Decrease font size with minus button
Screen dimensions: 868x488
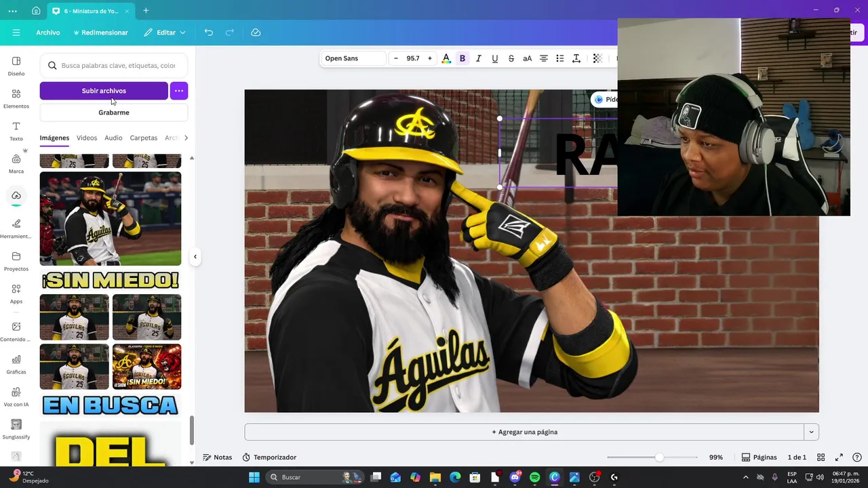(396, 58)
